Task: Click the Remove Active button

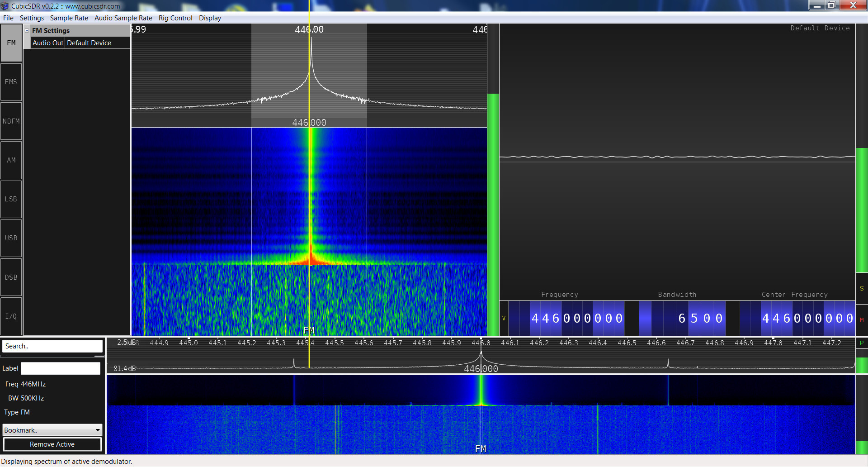Action: (x=52, y=444)
